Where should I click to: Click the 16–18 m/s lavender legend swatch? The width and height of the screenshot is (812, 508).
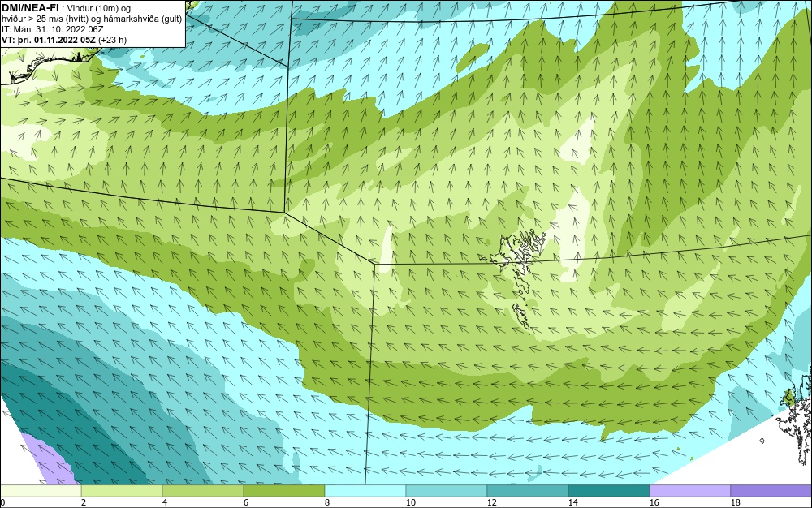coord(689,491)
